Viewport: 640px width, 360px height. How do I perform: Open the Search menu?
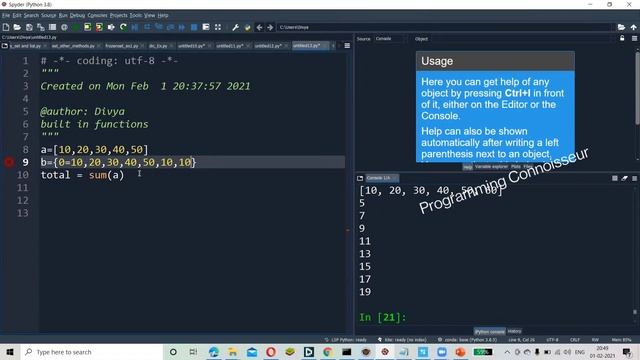[x=31, y=15]
